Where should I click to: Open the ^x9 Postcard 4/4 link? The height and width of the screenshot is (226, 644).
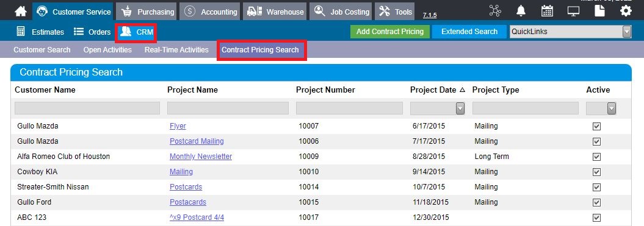[x=197, y=217]
